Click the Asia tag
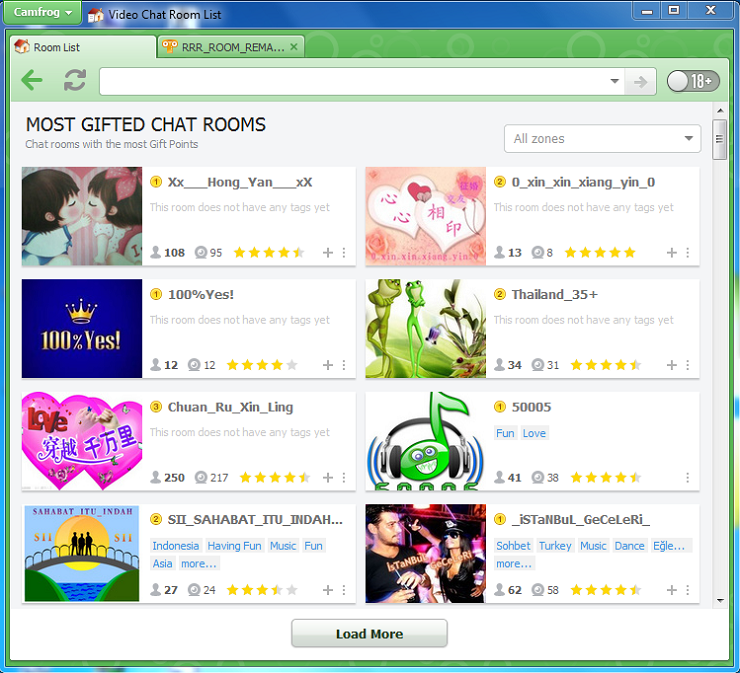The image size is (740, 673). tap(162, 564)
